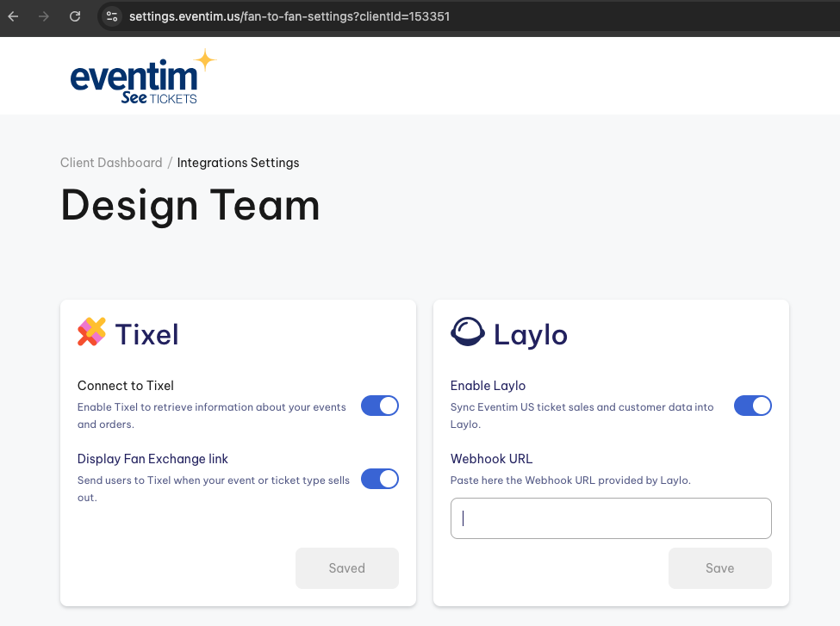Open the Client Dashboard breadcrumb

tap(111, 163)
